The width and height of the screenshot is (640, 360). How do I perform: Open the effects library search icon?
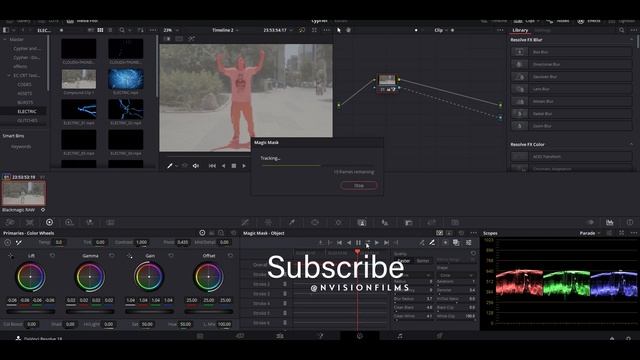click(x=621, y=30)
